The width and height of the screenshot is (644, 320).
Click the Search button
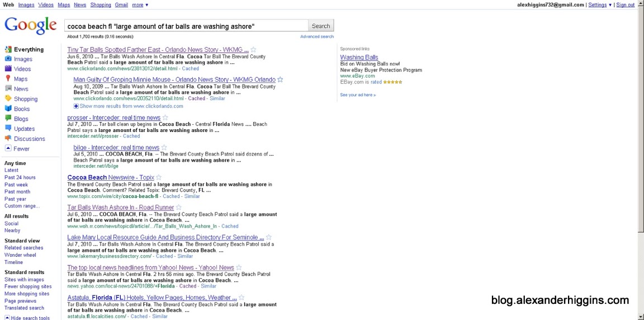tap(321, 26)
